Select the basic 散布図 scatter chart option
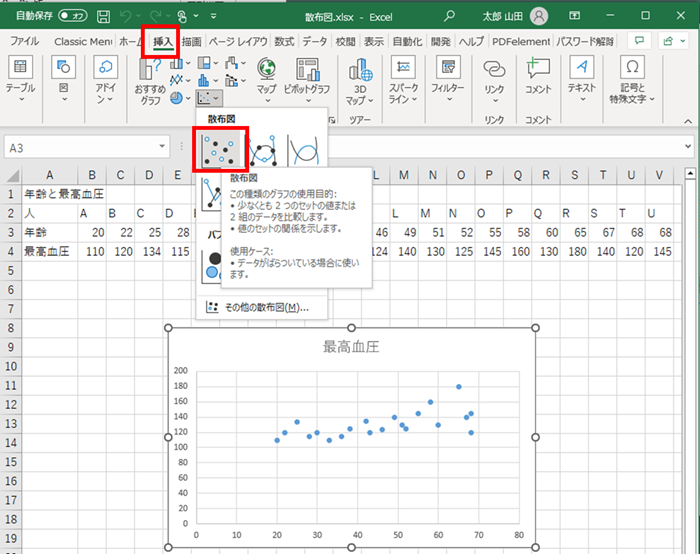The width and height of the screenshot is (700, 554). (x=220, y=150)
